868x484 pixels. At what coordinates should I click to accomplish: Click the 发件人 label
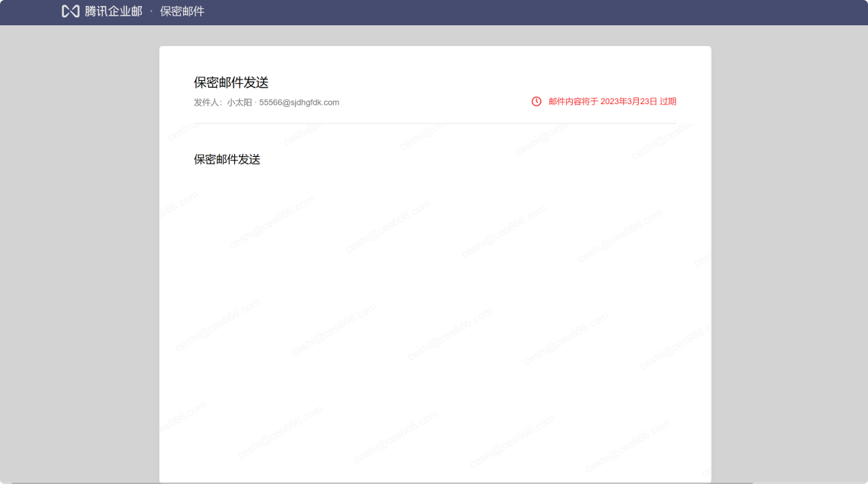point(208,103)
